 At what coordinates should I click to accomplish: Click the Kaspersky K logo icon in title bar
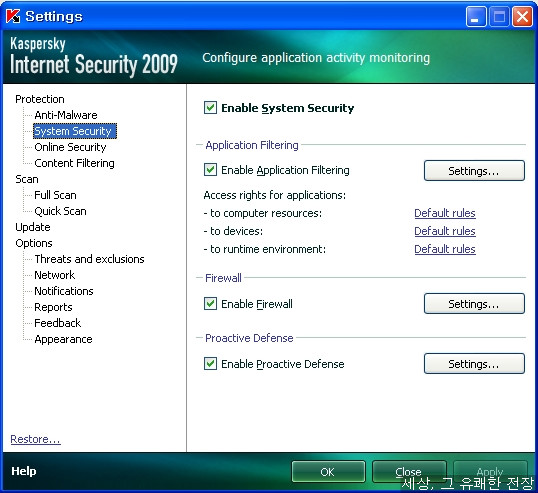pos(13,16)
